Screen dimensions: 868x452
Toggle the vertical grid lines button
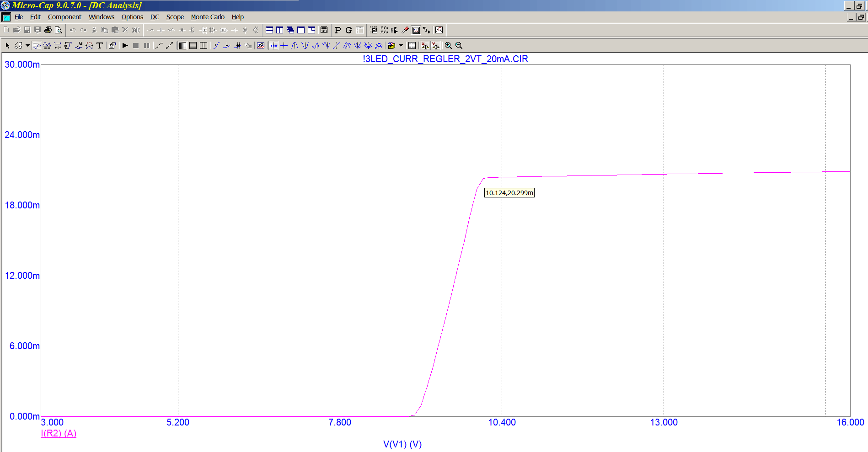pyautogui.click(x=182, y=46)
